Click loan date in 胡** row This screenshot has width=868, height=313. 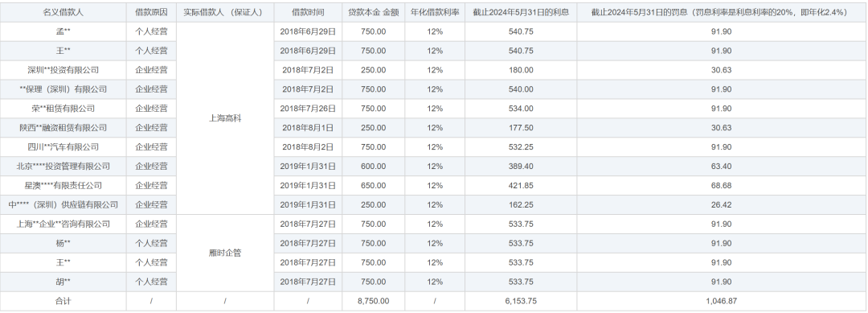coord(308,282)
